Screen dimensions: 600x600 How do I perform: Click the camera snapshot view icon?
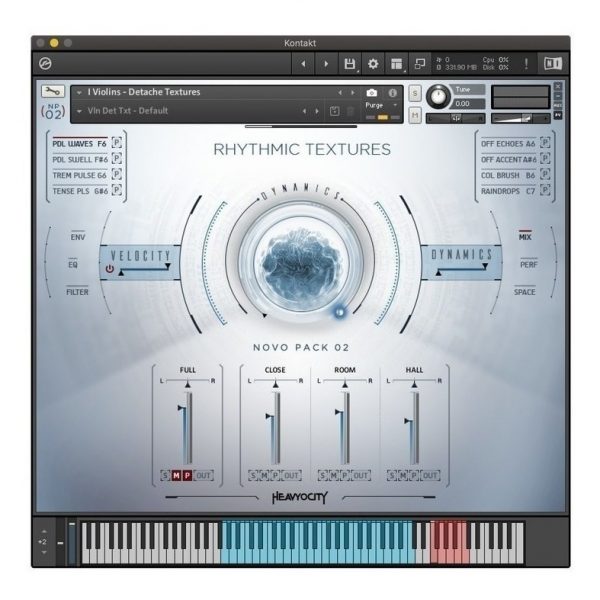coord(372,93)
